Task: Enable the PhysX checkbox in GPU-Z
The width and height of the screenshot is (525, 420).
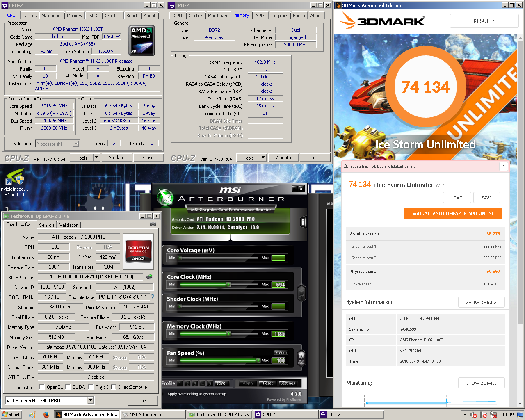Action: 91,387
